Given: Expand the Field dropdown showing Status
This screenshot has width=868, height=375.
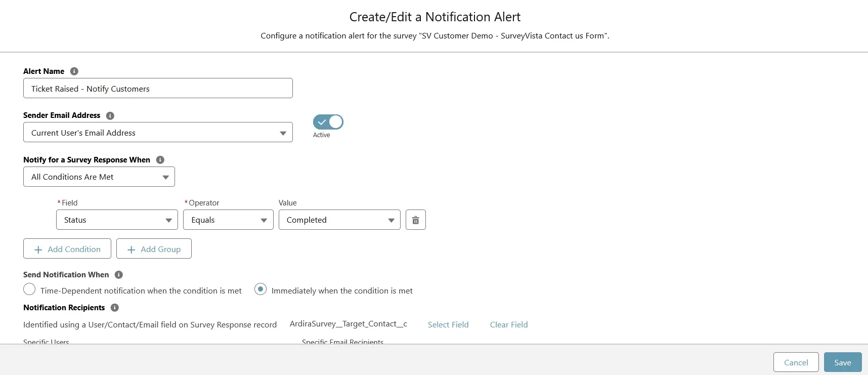Looking at the screenshot, I should 117,220.
